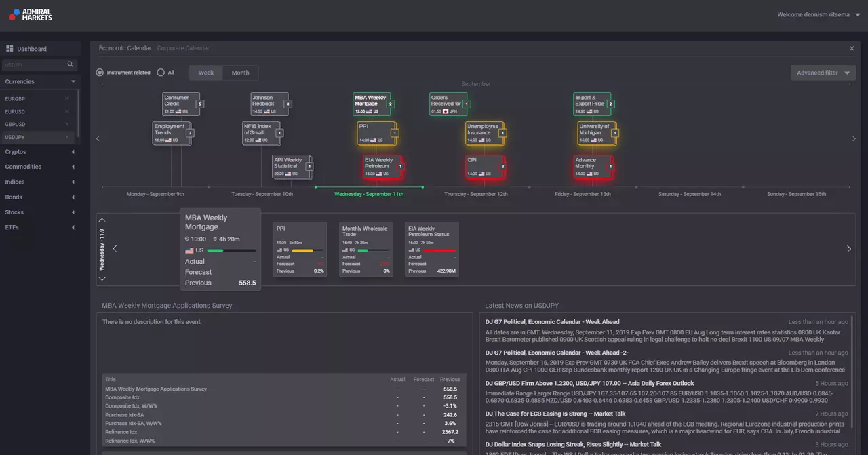Select EURUSD in currencies list
Viewport: 868px width, 455px height.
pos(15,111)
